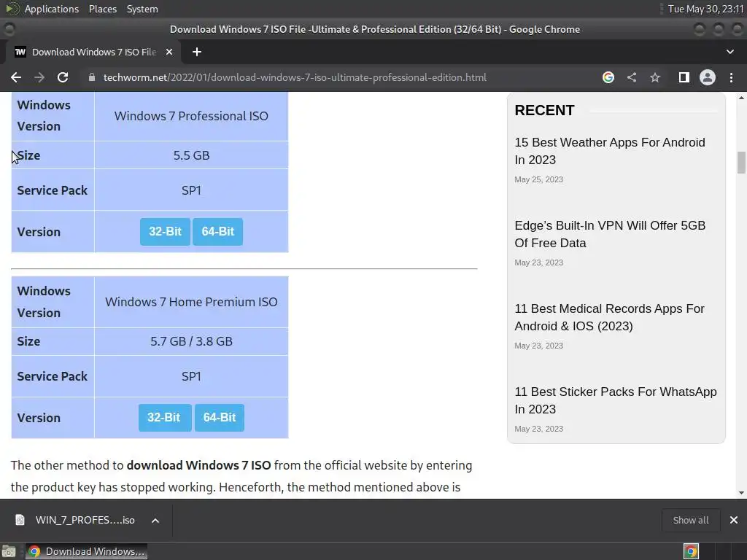This screenshot has width=747, height=560.
Task: Open the Chrome profile avatar
Action: tap(708, 77)
